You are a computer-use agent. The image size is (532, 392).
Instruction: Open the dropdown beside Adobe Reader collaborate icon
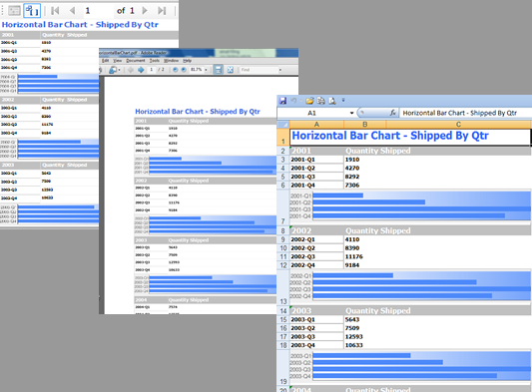point(119,70)
